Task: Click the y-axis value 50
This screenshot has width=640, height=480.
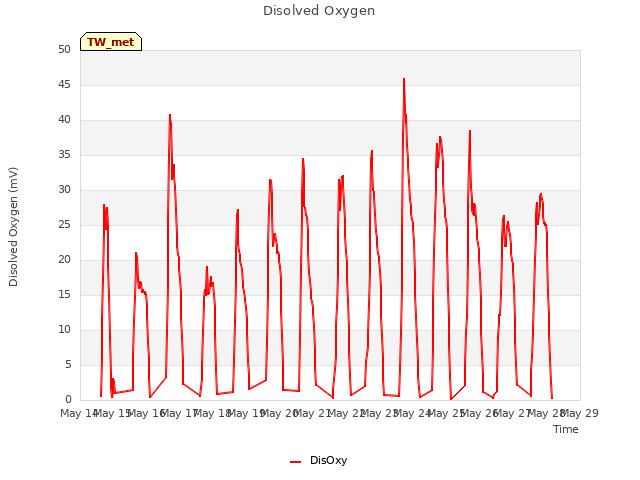Action: click(x=64, y=49)
